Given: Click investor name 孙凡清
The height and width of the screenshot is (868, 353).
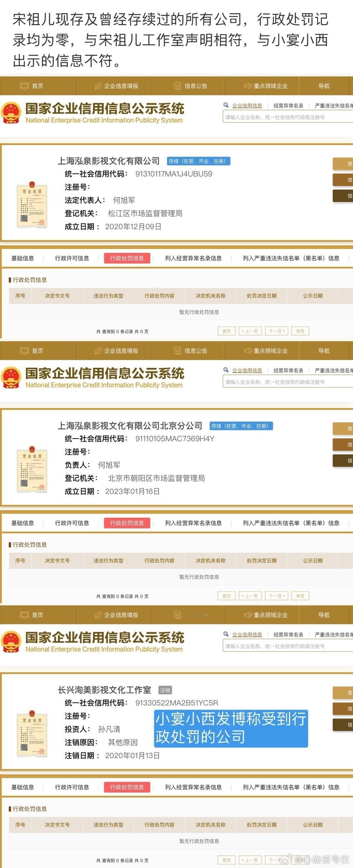Looking at the screenshot, I should (109, 729).
